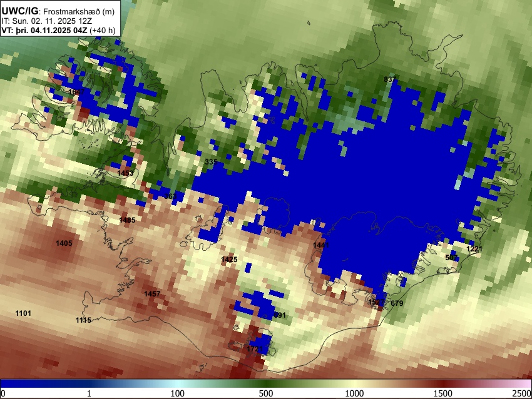Click the map value 1485

tap(127, 220)
